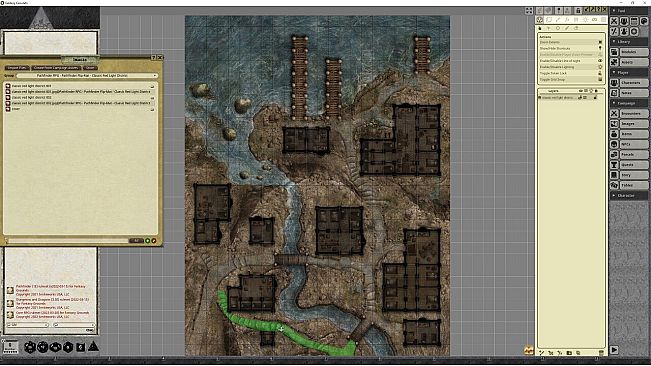Screen dimensions: 651x366
Task: Open the Party Sheet tool icon
Action: (x=624, y=21)
